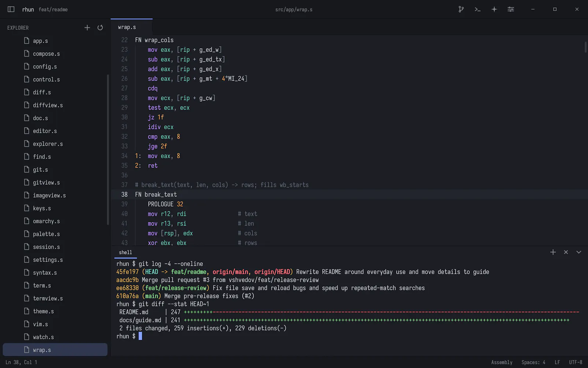Open diffview.s in the Explorer

tap(55, 105)
